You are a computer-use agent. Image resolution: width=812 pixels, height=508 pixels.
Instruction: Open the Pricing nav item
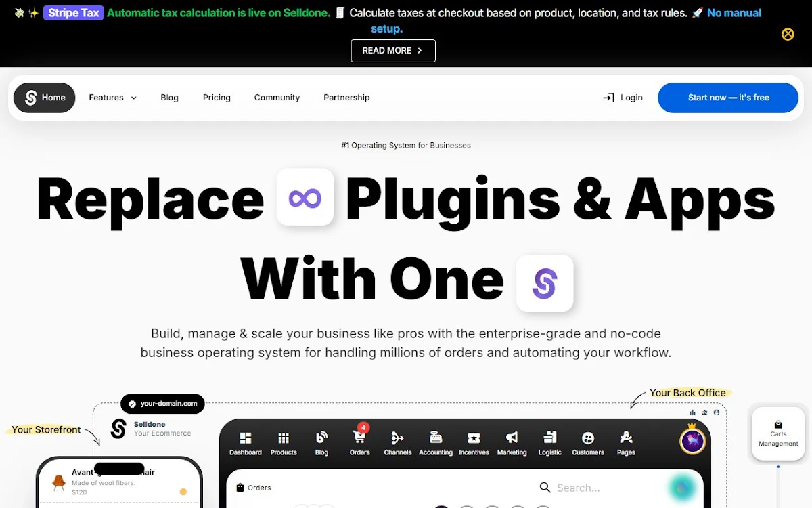pos(217,98)
